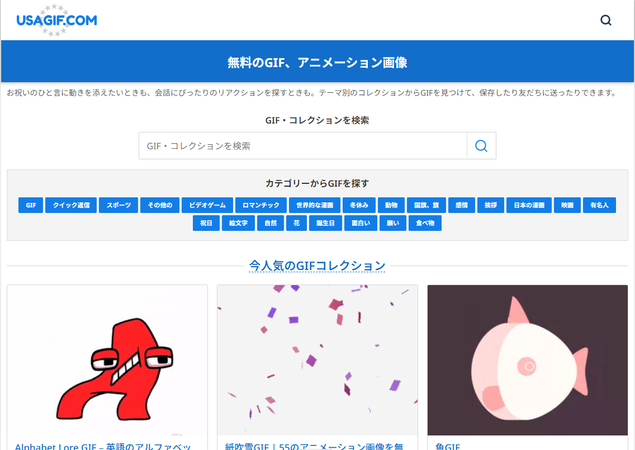Image resolution: width=635 pixels, height=450 pixels.
Task: Click the 無料のGIF、アニメーション画像 banner title
Action: pos(317,62)
